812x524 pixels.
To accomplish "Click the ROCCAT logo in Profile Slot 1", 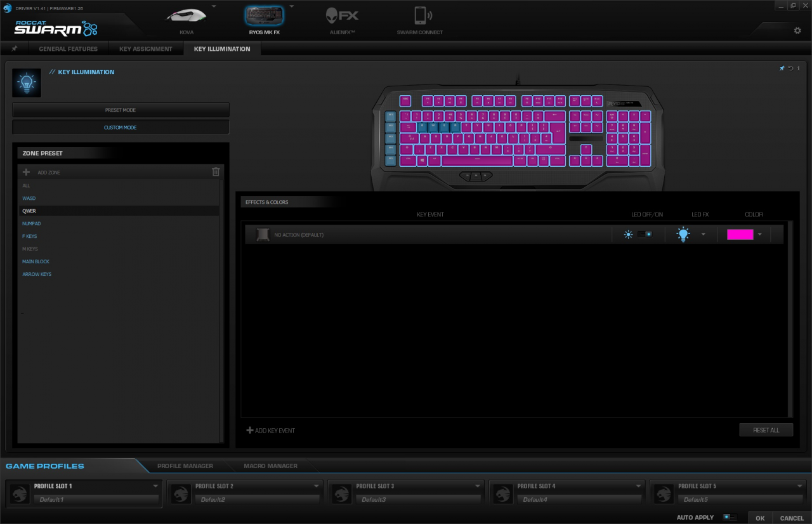I will (20, 494).
